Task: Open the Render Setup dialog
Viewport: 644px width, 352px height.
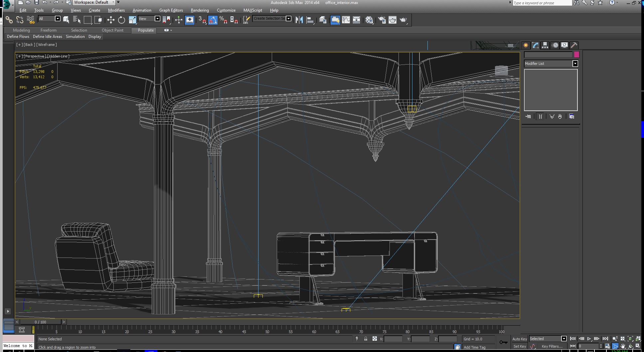Action: click(382, 20)
